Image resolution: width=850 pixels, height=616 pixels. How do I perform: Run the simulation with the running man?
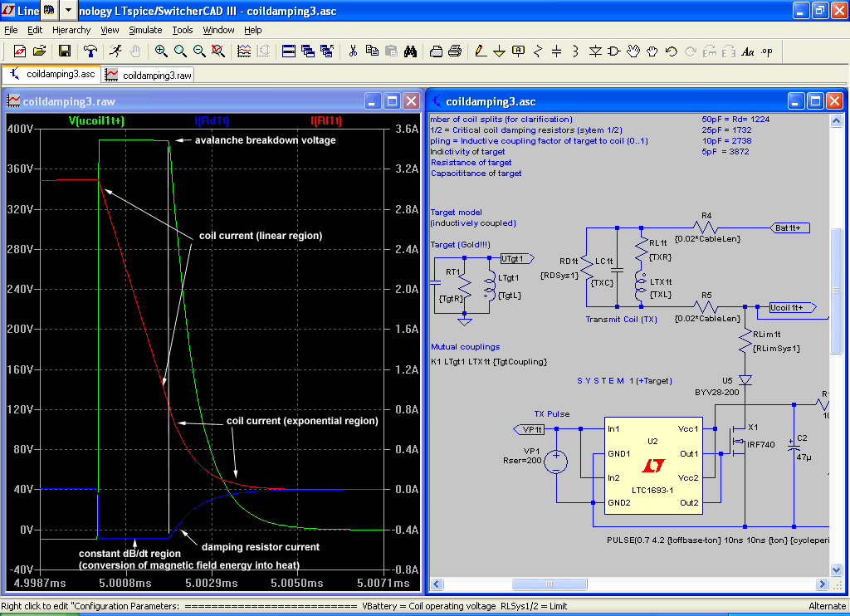(x=115, y=51)
